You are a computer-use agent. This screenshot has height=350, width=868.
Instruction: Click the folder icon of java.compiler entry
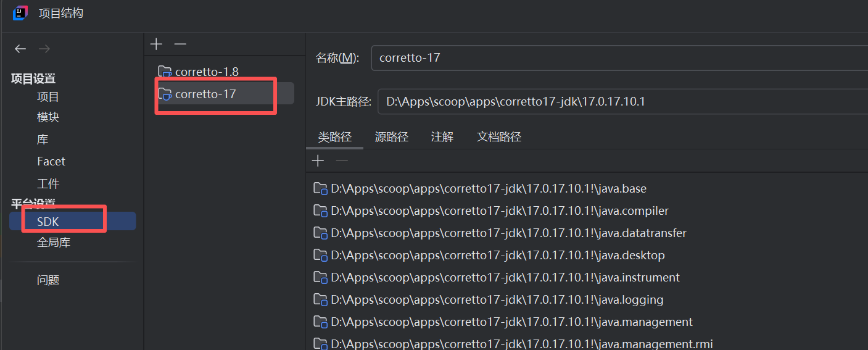[320, 210]
